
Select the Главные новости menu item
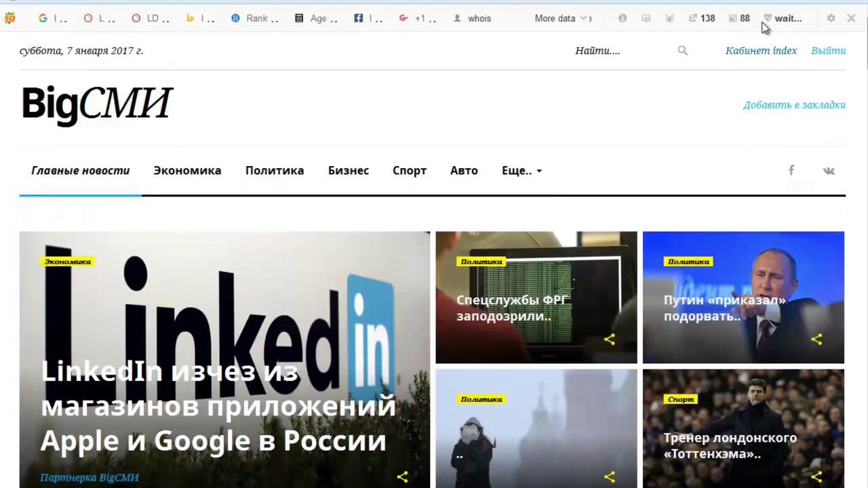tap(80, 171)
